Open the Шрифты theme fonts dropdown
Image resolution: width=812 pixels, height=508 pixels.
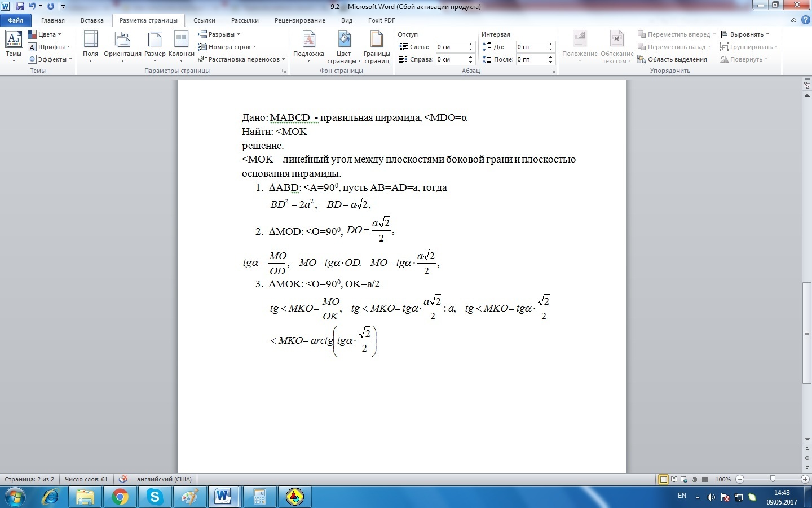click(49, 47)
